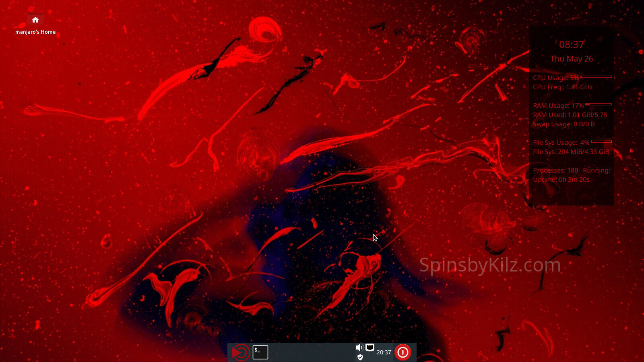Click the volume speaker tray icon
The width and height of the screenshot is (644, 362).
(359, 347)
